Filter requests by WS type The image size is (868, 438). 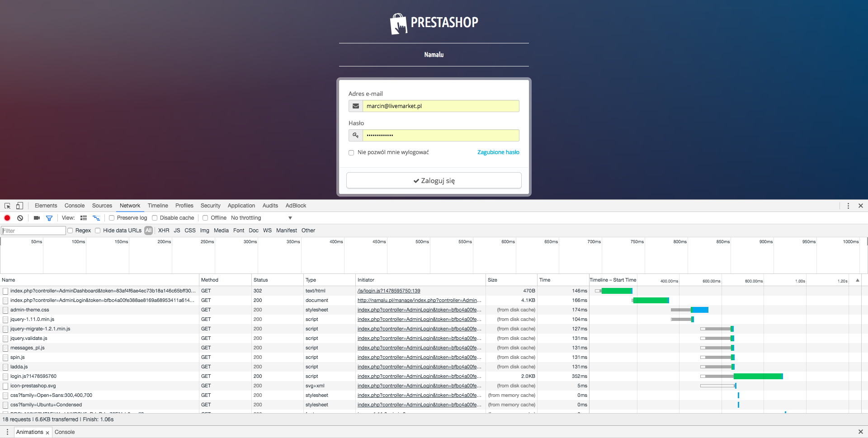pos(268,231)
